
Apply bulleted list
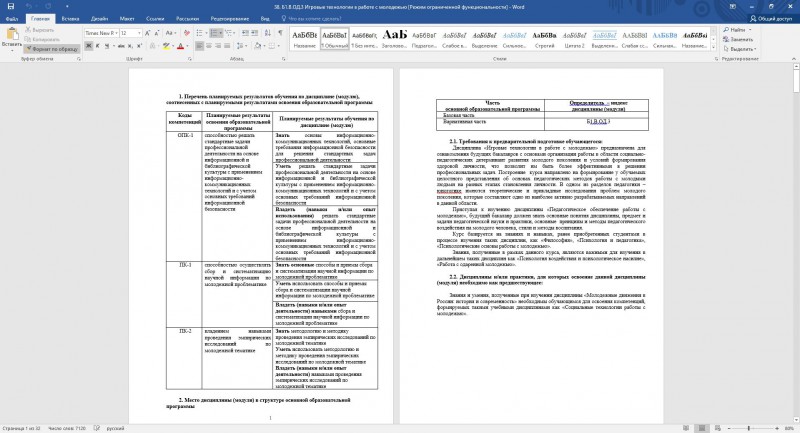point(199,33)
